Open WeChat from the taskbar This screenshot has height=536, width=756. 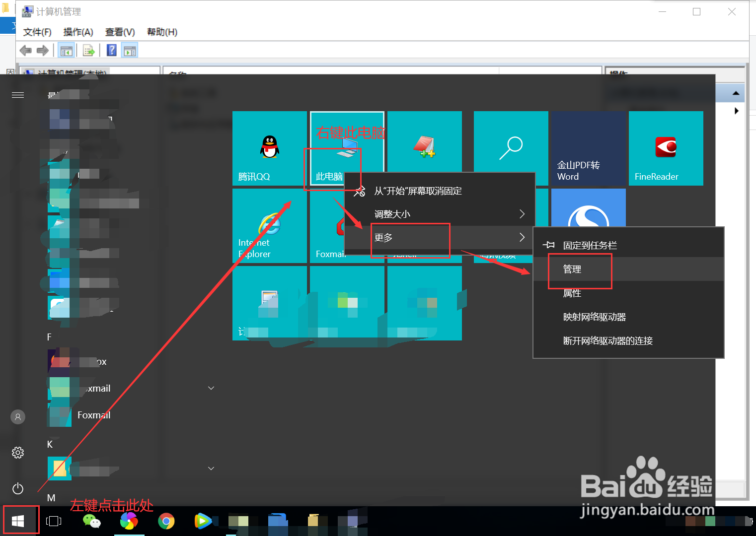pos(91,521)
